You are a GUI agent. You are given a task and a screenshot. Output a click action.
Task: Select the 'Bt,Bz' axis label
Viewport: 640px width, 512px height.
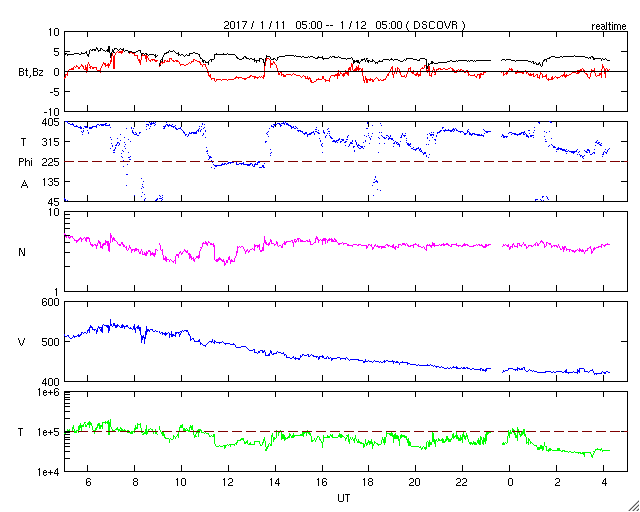click(31, 74)
